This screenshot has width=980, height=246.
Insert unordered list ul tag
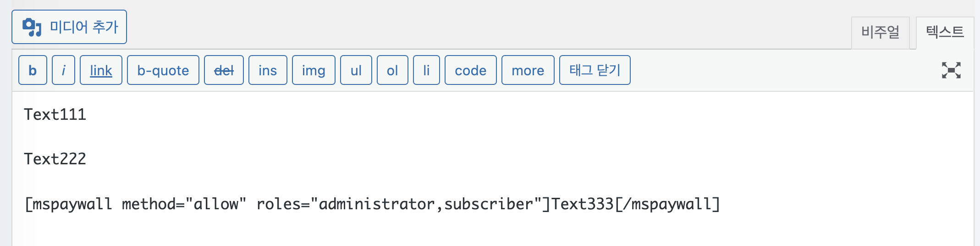(356, 70)
